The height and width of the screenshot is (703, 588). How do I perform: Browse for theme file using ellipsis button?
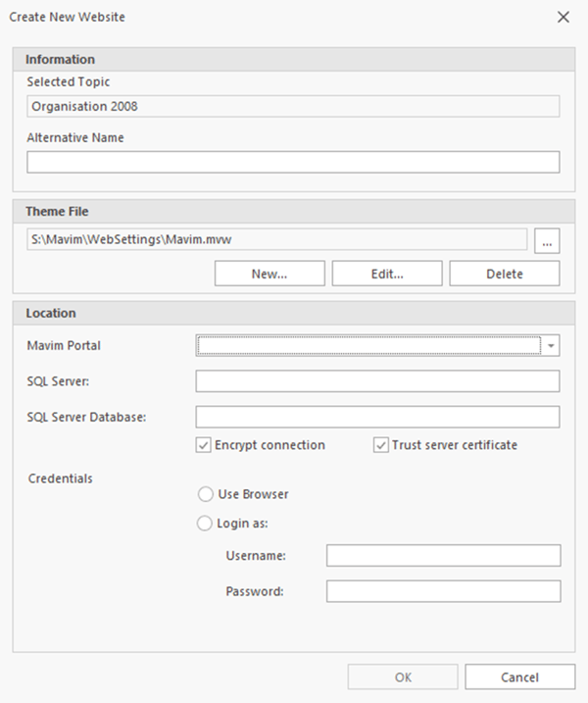click(548, 238)
